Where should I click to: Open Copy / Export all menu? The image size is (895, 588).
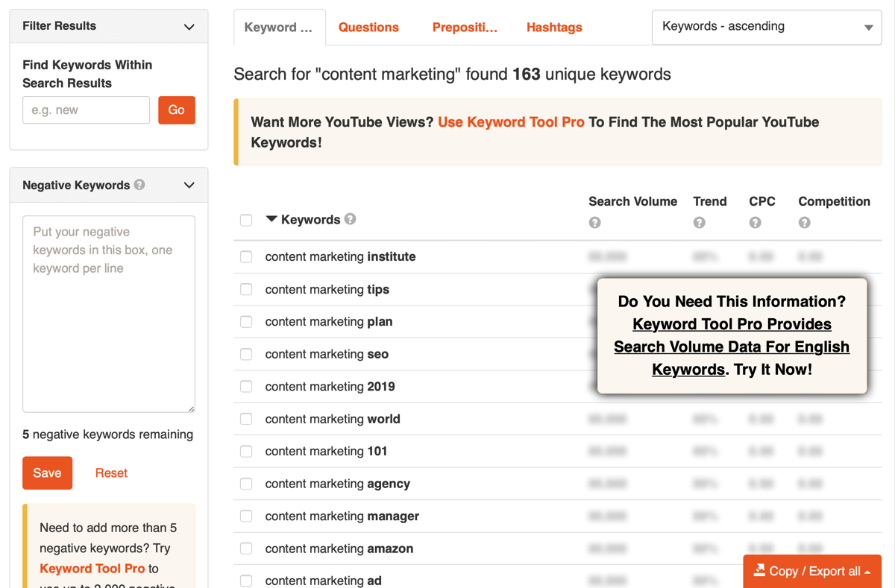coord(812,571)
